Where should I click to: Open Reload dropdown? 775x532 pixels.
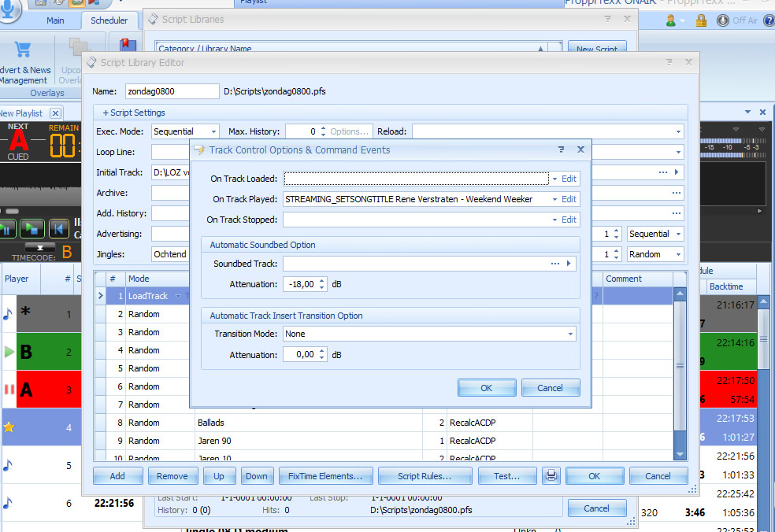click(x=678, y=131)
